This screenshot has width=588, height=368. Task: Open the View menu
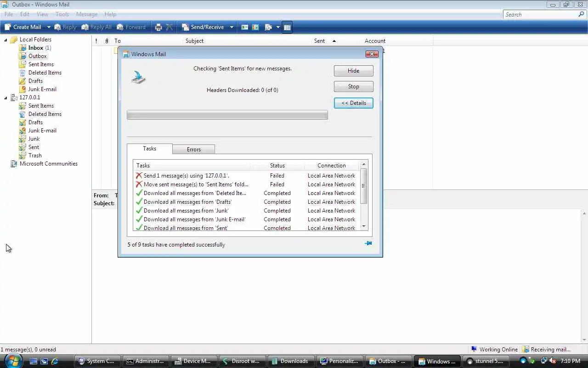click(42, 14)
